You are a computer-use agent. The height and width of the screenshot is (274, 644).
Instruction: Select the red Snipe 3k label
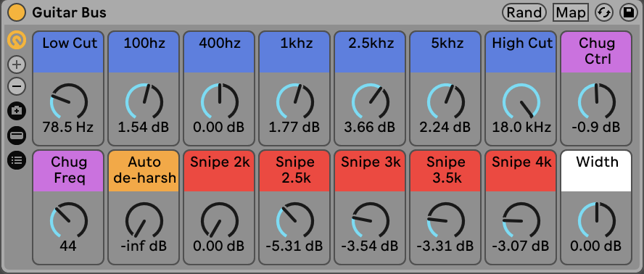coord(371,171)
